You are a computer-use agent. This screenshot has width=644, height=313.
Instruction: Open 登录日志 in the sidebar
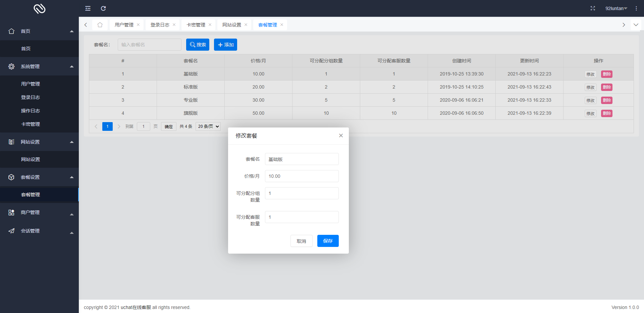coord(31,97)
